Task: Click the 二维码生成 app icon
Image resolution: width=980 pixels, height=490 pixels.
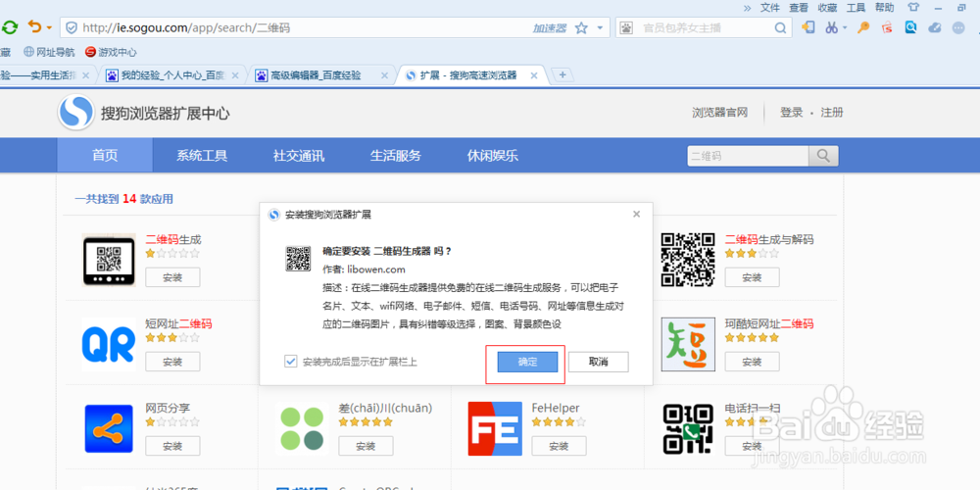Action: [109, 260]
